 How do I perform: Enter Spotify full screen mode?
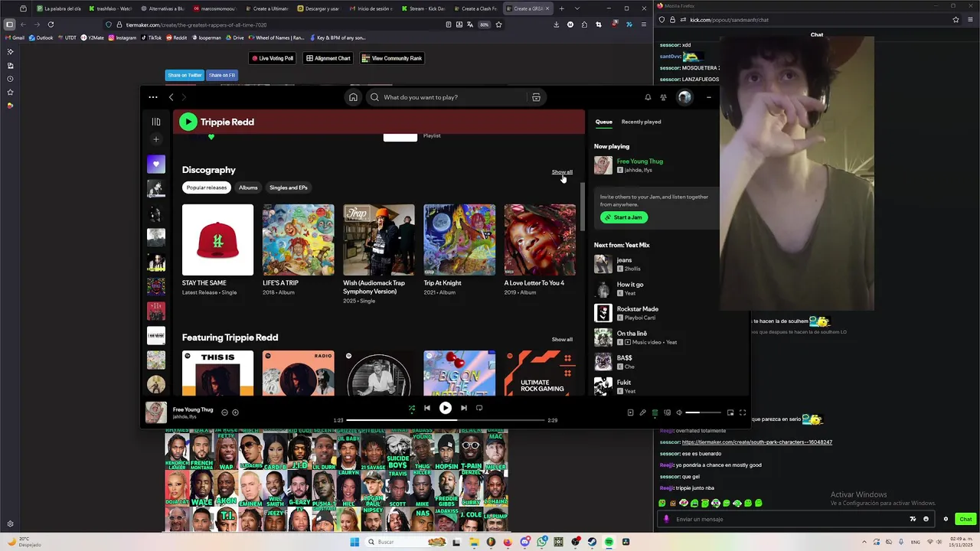pyautogui.click(x=743, y=412)
